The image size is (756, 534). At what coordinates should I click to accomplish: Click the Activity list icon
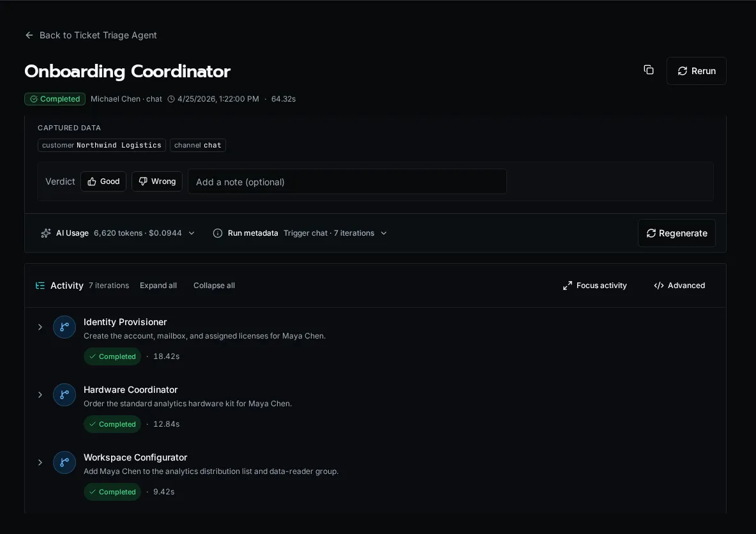coord(40,286)
